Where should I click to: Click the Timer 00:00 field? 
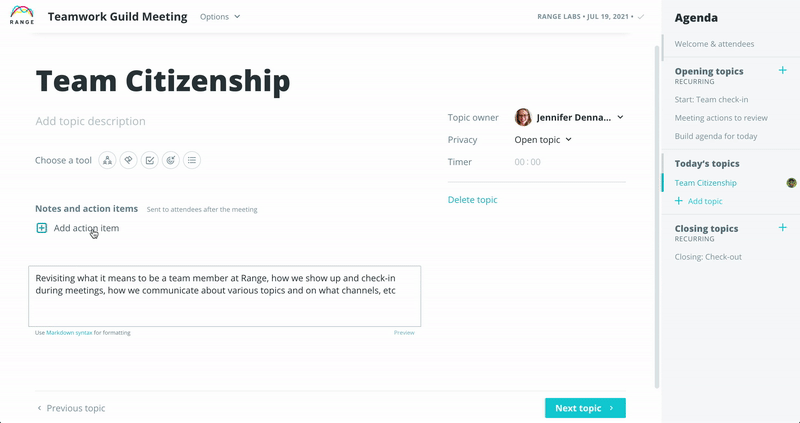(x=528, y=162)
